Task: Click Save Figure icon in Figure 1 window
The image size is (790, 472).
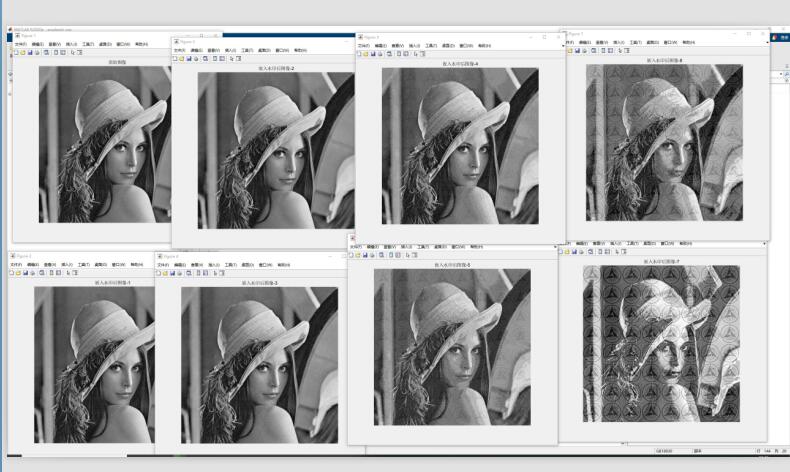Action: pos(30,52)
